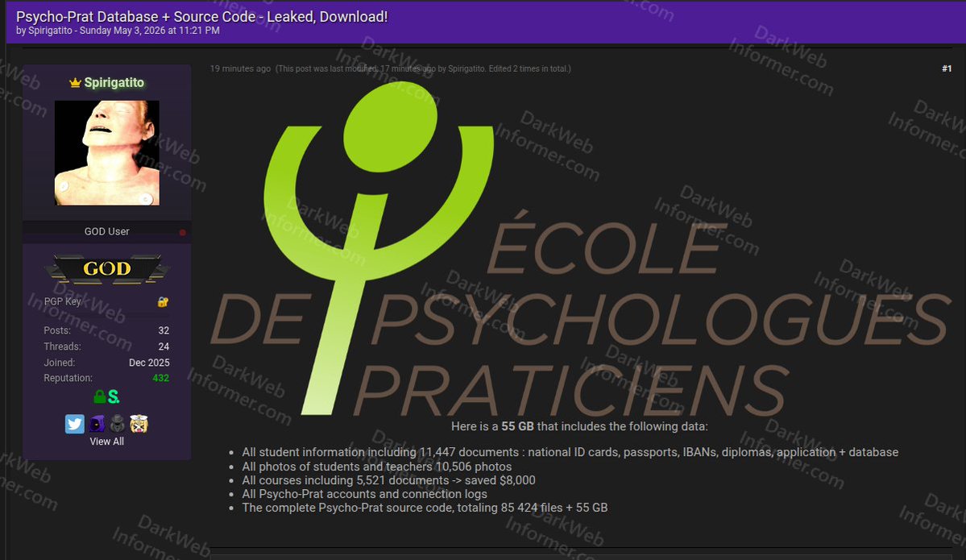966x560 pixels.
Task: Click the reputation value 432
Action: 161,378
